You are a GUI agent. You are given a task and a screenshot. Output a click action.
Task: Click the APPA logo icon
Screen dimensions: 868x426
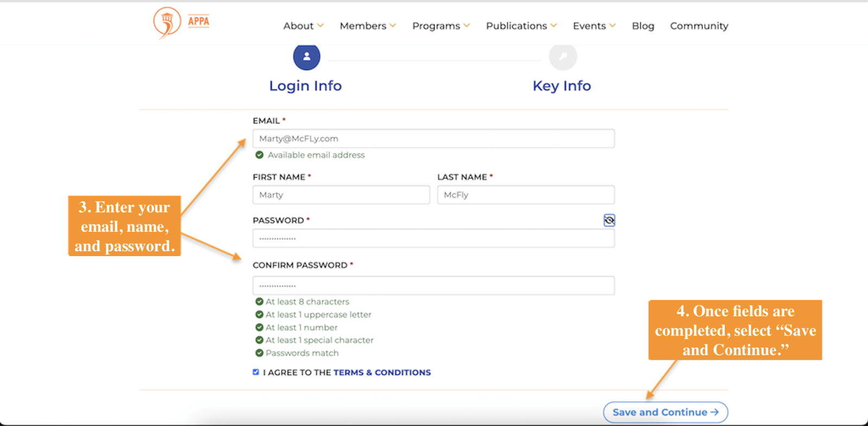[x=167, y=22]
